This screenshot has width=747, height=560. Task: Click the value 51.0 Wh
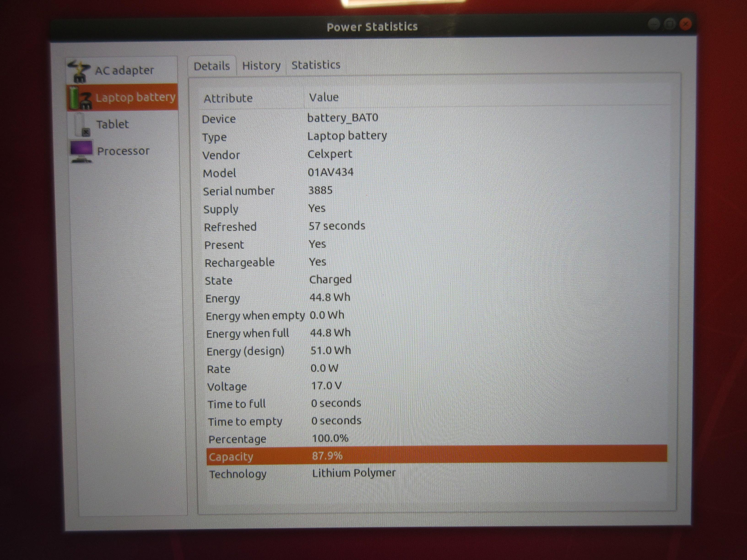pos(331,350)
